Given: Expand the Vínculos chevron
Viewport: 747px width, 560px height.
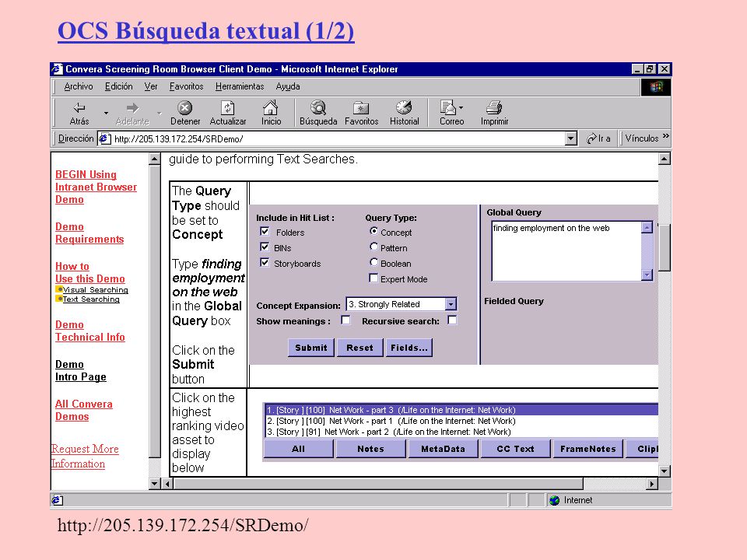Looking at the screenshot, I should point(665,137).
